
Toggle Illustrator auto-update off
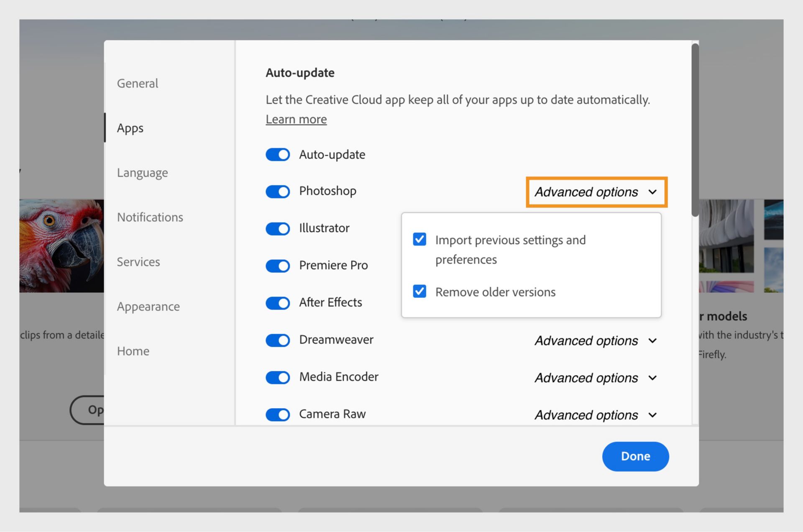277,228
